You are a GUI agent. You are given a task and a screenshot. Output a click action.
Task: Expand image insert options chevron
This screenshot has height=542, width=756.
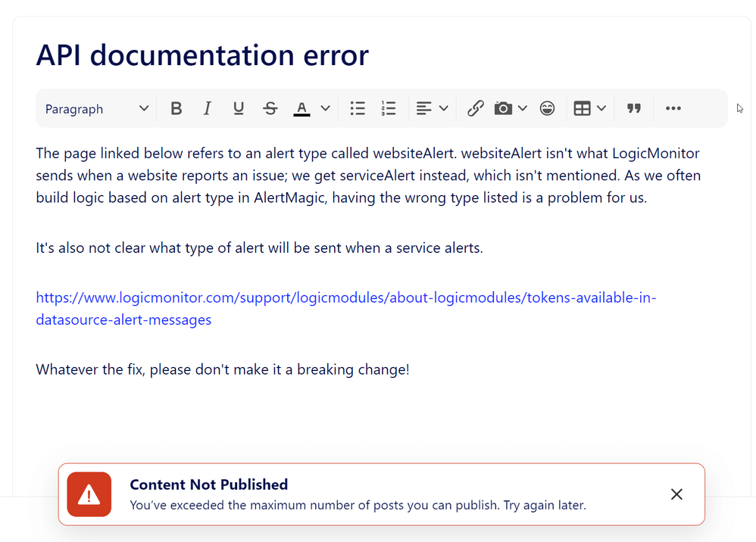click(523, 108)
